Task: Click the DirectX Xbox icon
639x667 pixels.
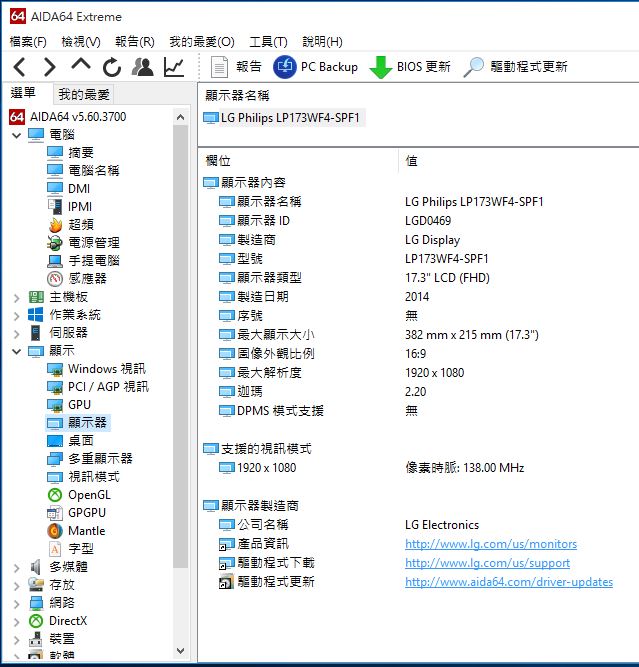Action: pos(36,621)
